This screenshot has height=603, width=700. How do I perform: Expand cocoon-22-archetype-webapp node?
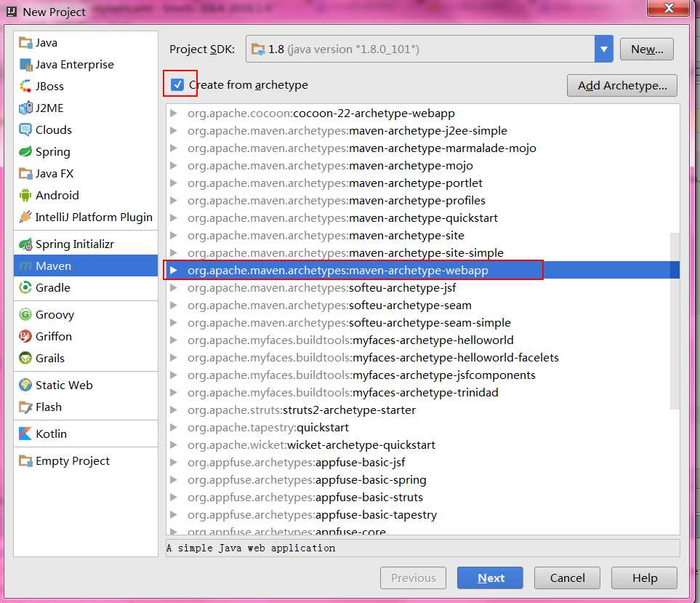(174, 113)
